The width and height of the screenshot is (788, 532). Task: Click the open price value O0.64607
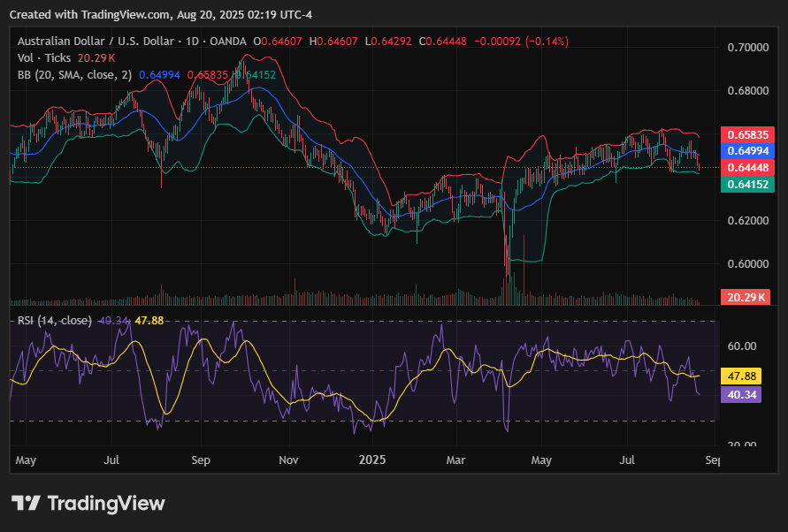tap(278, 42)
